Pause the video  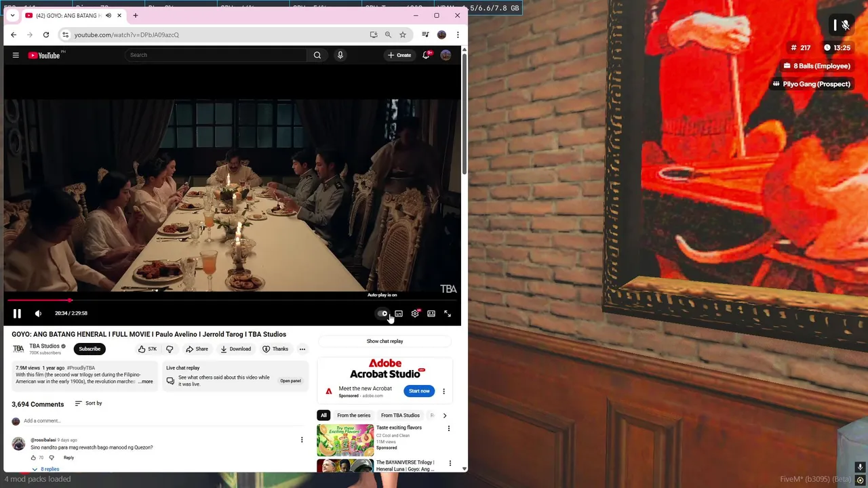[17, 313]
